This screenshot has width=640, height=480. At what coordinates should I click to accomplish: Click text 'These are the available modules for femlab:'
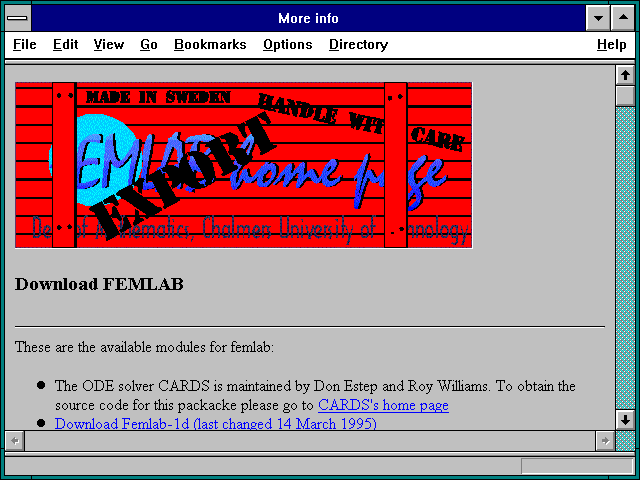coord(144,347)
